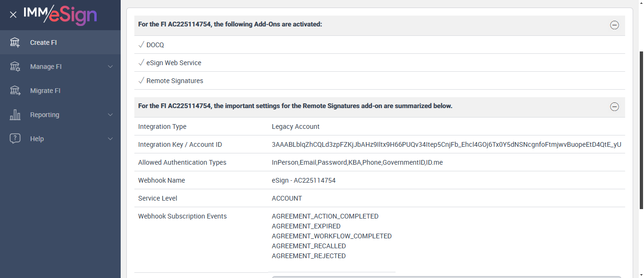This screenshot has height=278, width=644.
Task: Collapse the activated Add-Ons section
Action: pyautogui.click(x=614, y=25)
